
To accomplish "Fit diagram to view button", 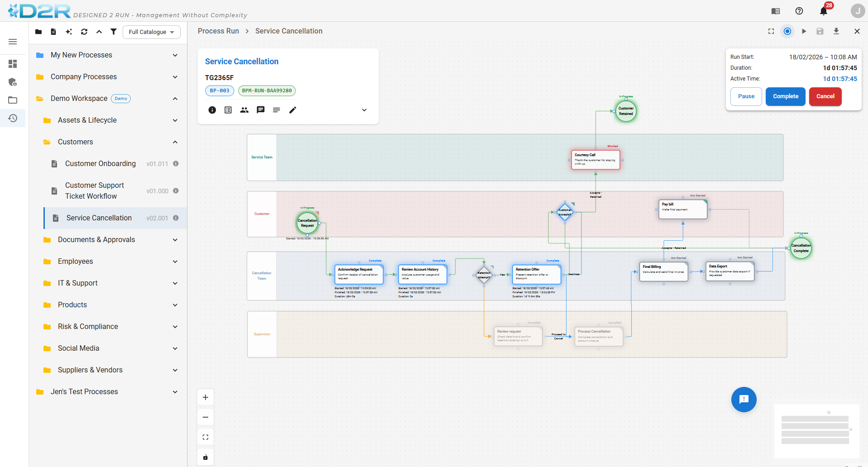I will point(205,437).
